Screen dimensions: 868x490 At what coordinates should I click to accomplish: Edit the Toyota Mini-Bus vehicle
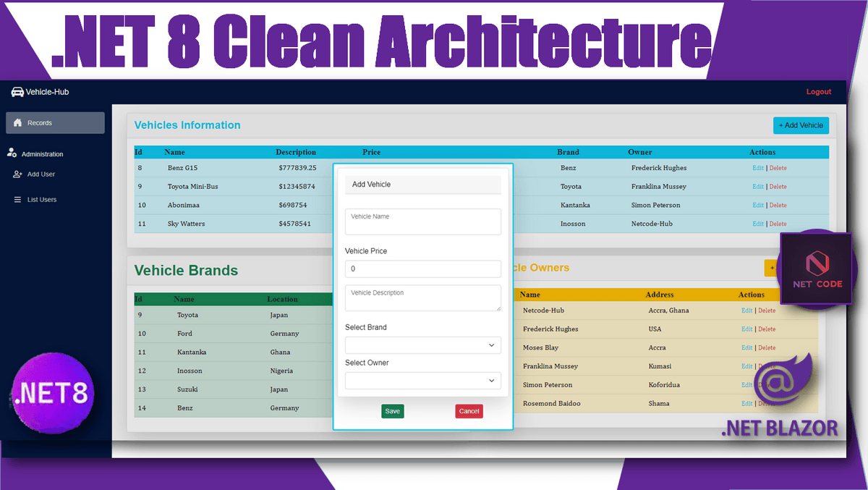pos(758,187)
